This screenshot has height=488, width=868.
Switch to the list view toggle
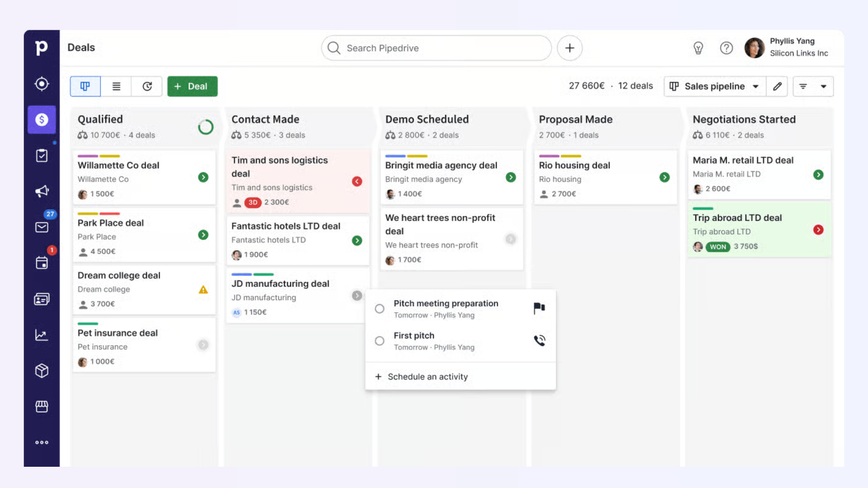point(116,86)
